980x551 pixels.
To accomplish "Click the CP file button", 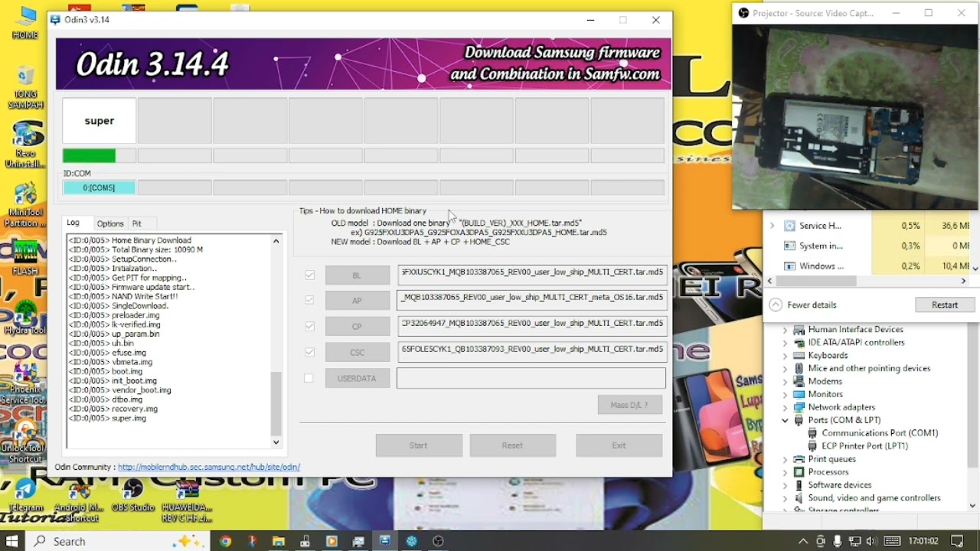I will (358, 327).
